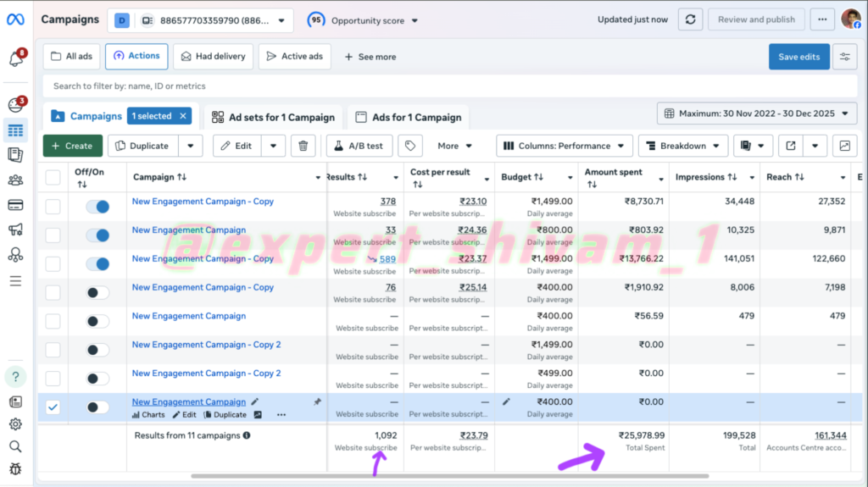Uncheck the selected New Engagement Campaign row
Image resolution: width=868 pixels, height=487 pixels.
53,407
